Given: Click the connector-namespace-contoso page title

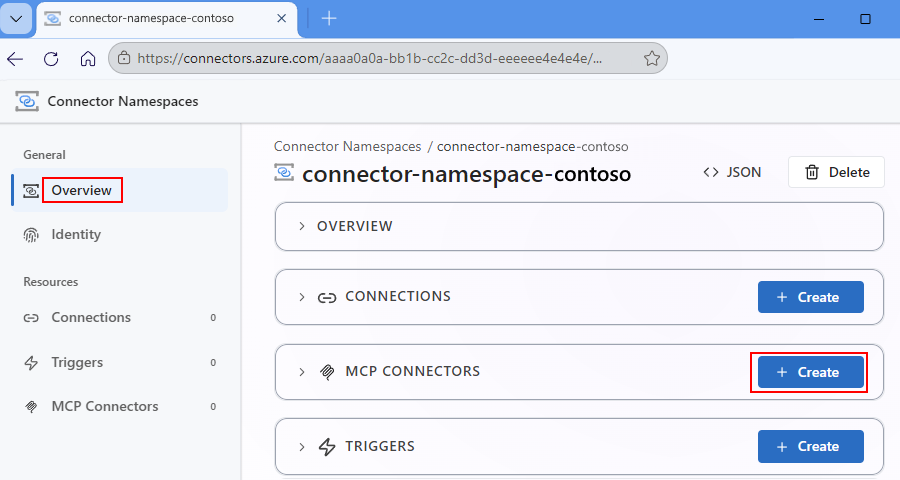Looking at the screenshot, I should tap(467, 173).
